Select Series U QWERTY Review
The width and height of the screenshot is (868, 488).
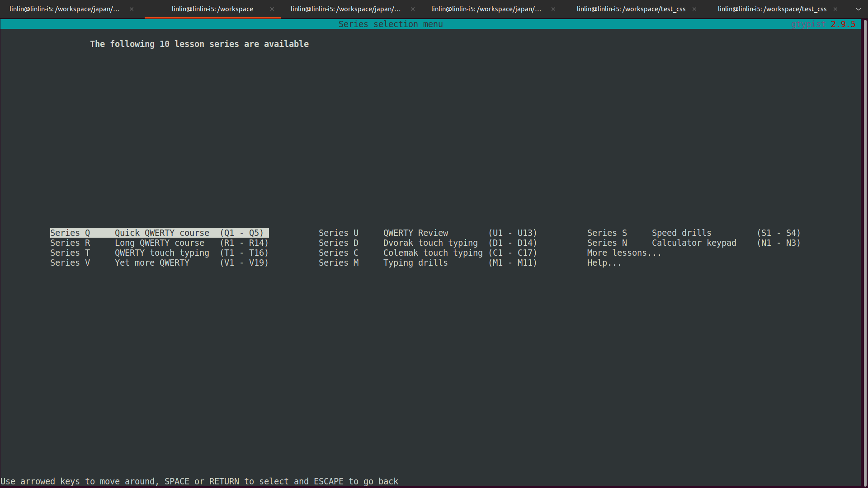[427, 233]
